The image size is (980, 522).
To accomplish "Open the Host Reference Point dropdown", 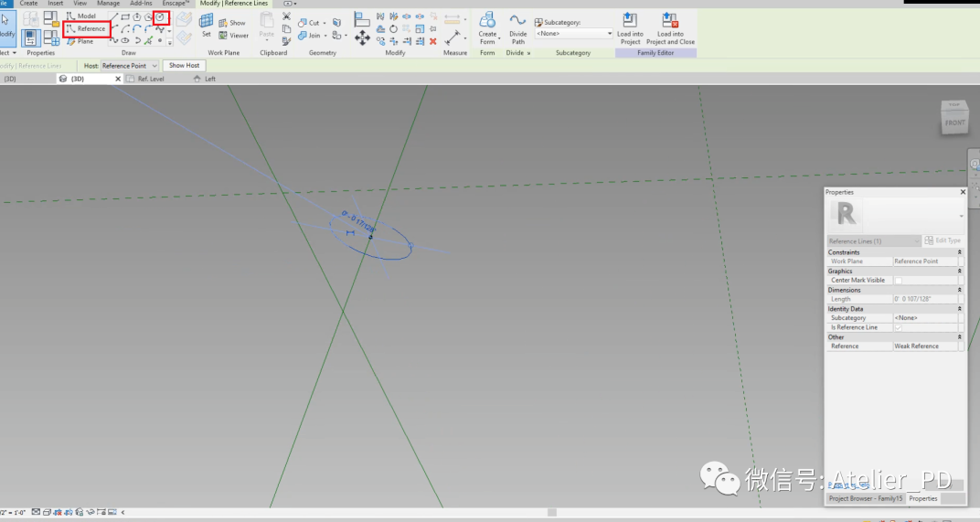I will tap(130, 66).
